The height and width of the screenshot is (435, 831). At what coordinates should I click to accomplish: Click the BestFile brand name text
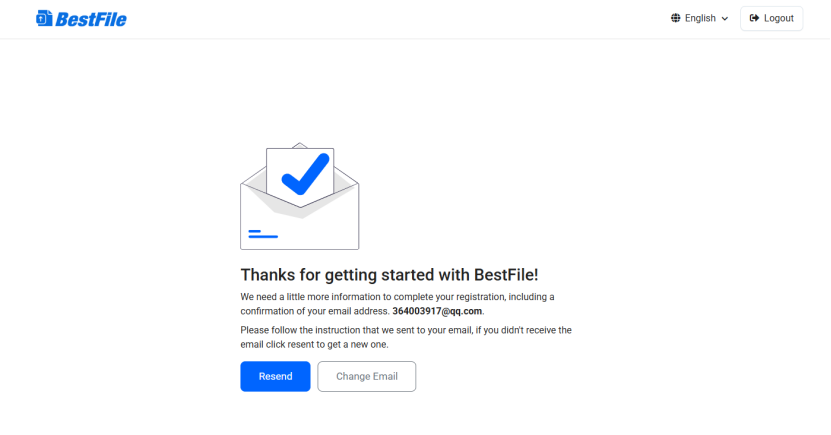91,18
